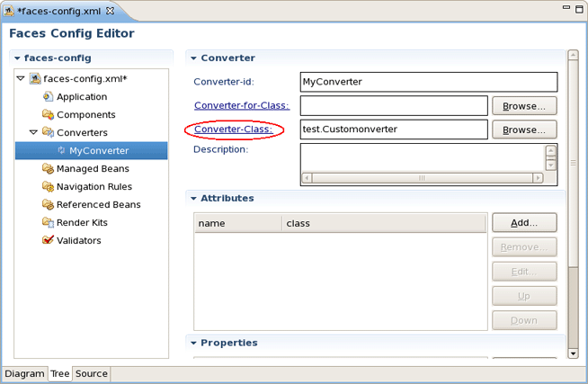Select the Application tree item
The image size is (588, 384).
82,97
